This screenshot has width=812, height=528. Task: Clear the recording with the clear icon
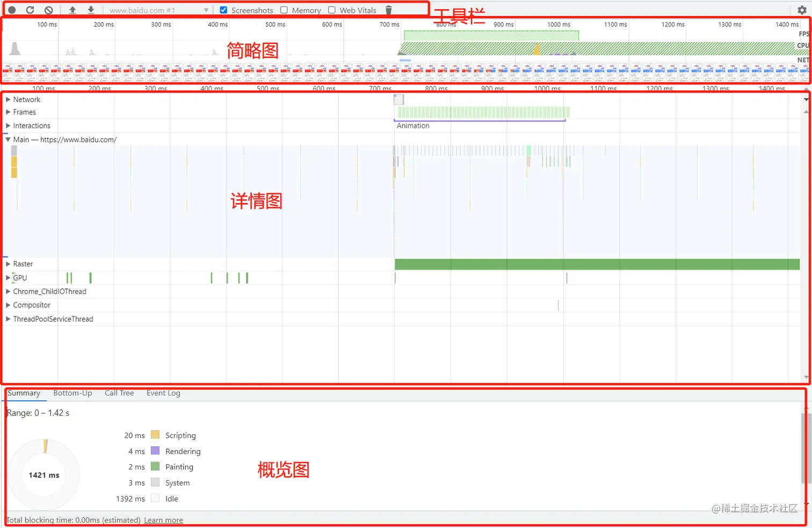(x=48, y=10)
